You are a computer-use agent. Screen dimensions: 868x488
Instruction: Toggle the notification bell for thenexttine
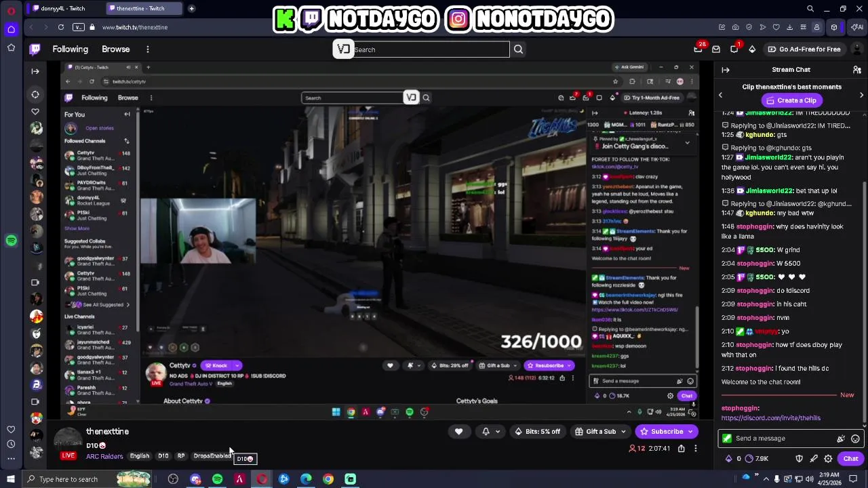click(486, 432)
